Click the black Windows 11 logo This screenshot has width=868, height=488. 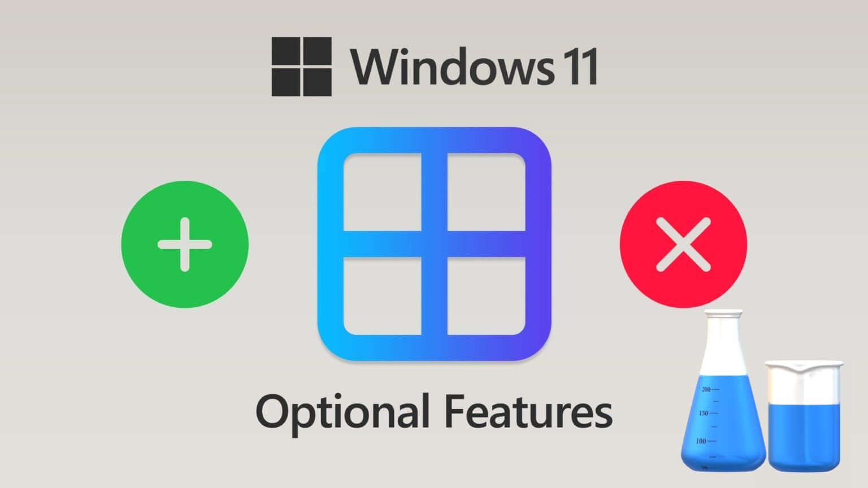[301, 67]
